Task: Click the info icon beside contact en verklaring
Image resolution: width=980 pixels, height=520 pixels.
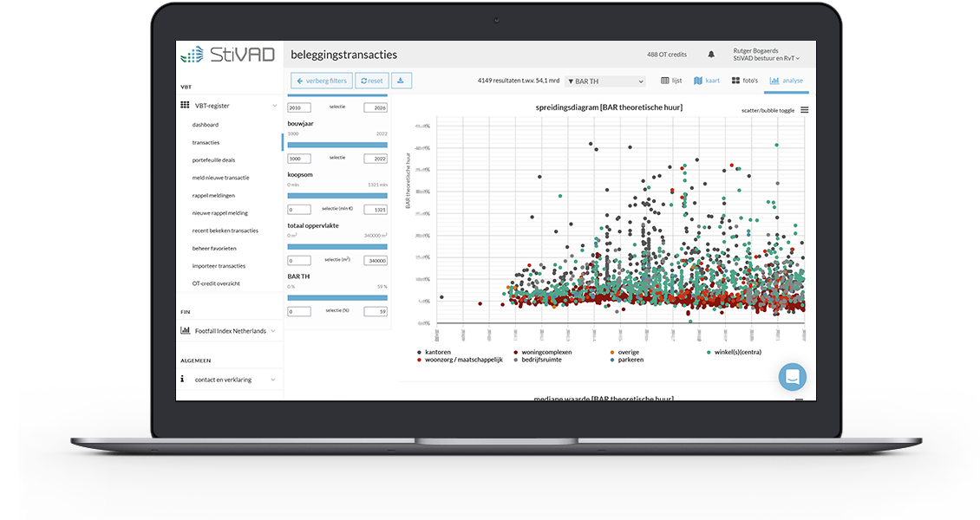Action: [x=182, y=379]
